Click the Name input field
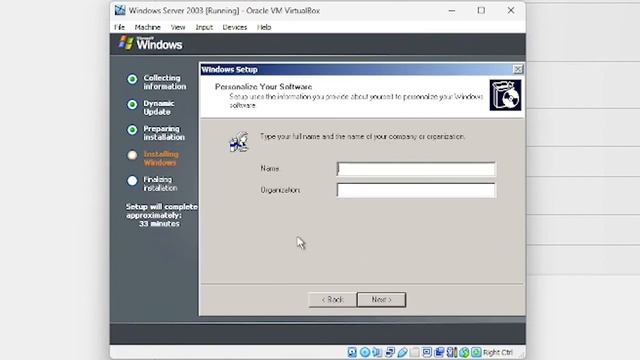Image resolution: width=640 pixels, height=360 pixels. tap(416, 169)
